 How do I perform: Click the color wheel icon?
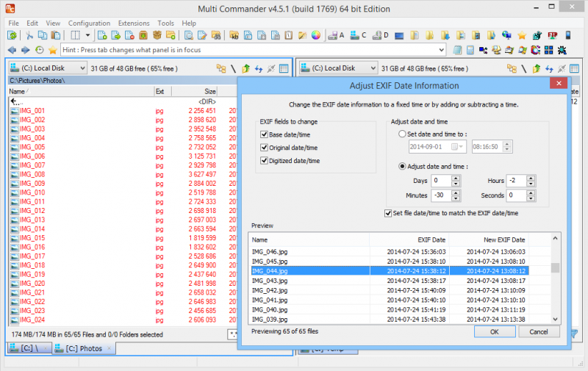pyautogui.click(x=316, y=35)
